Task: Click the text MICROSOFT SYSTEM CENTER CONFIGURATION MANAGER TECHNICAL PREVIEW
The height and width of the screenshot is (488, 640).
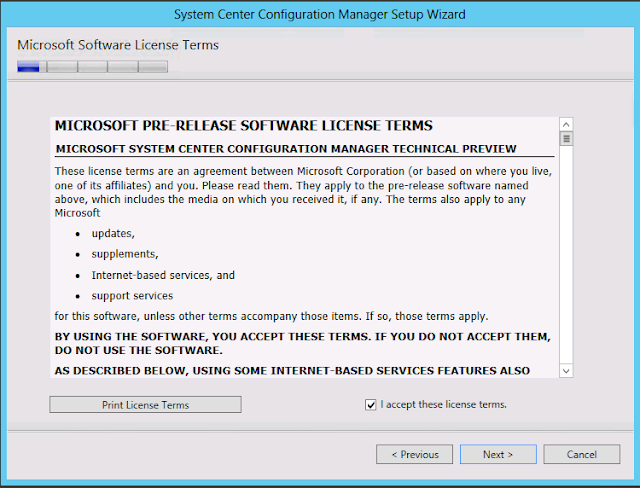Action: point(286,149)
